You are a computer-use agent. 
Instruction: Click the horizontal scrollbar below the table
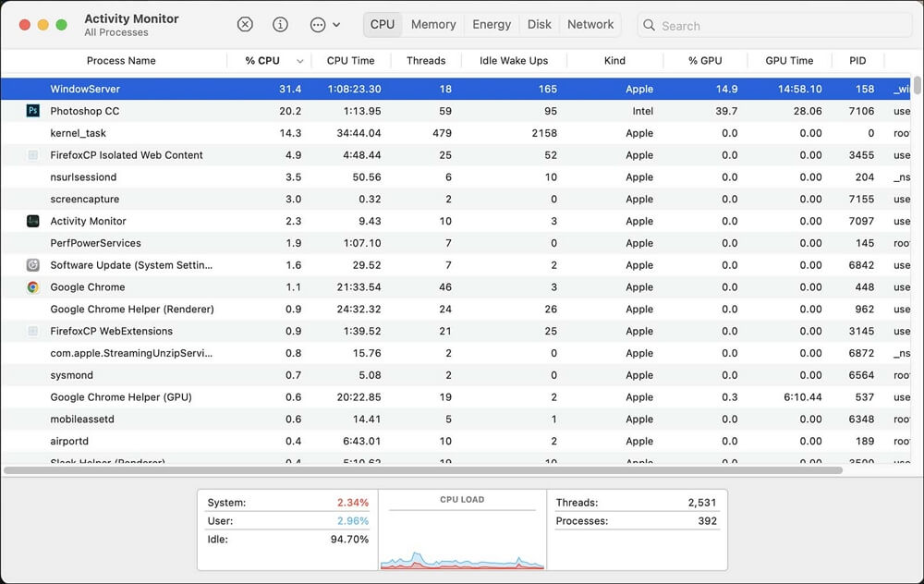(423, 470)
